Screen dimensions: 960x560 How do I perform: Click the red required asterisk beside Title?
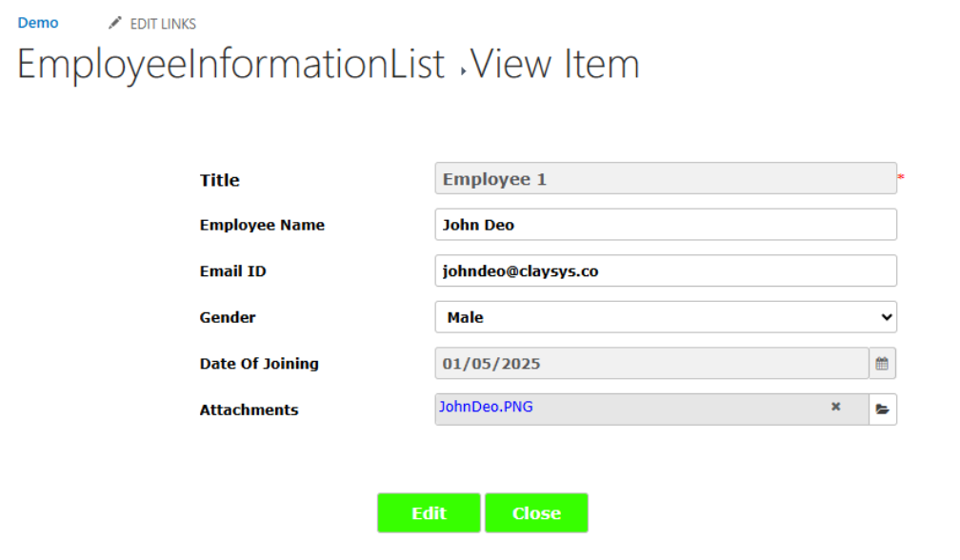click(x=901, y=177)
